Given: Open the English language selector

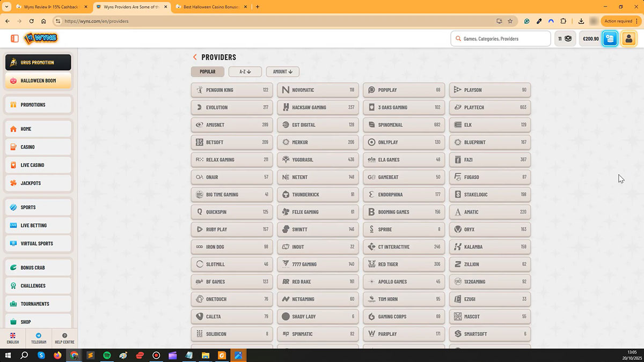Looking at the screenshot, I should tap(13, 338).
